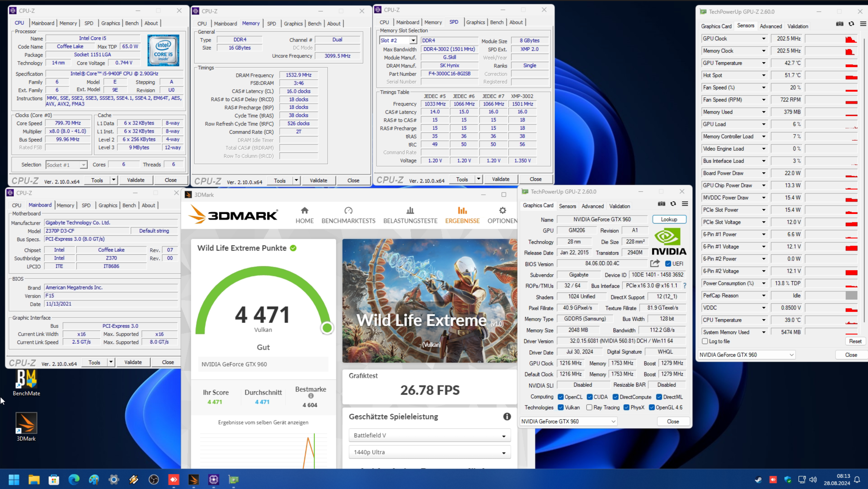The height and width of the screenshot is (489, 868).
Task: Open GPU Temperature sensor dropdown arrow
Action: 764,63
